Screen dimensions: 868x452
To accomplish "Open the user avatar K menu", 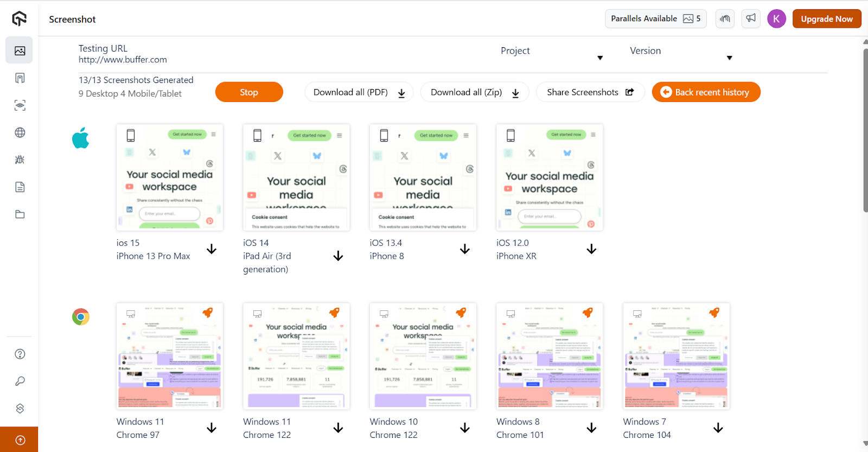I will click(776, 18).
